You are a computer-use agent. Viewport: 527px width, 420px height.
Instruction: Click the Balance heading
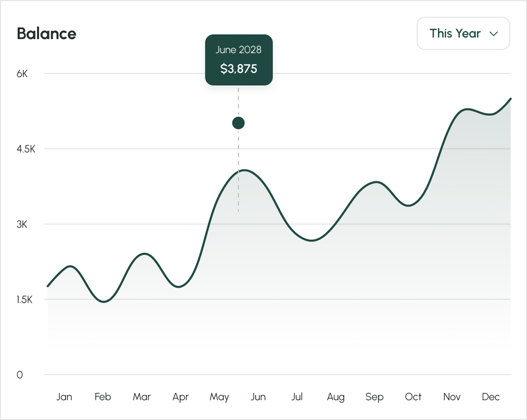click(x=46, y=33)
